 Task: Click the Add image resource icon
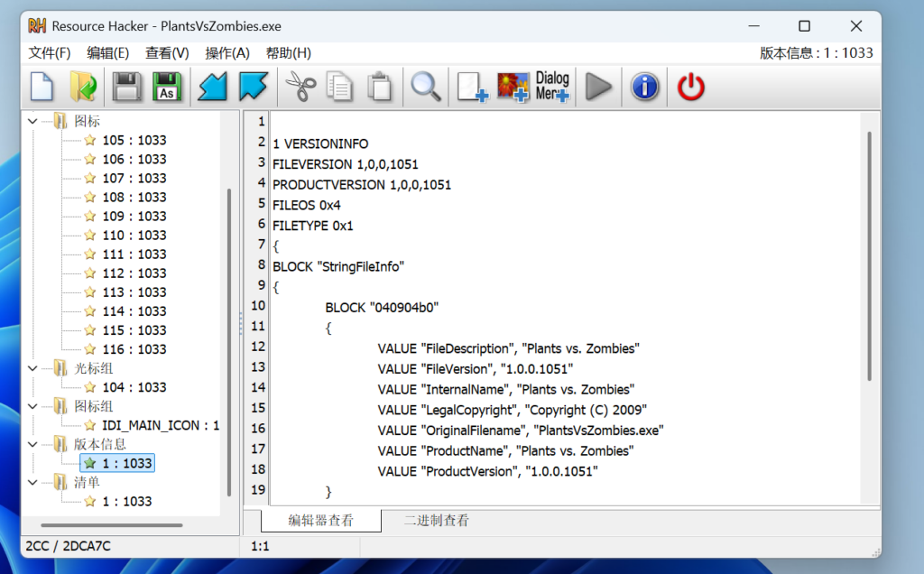click(x=513, y=87)
